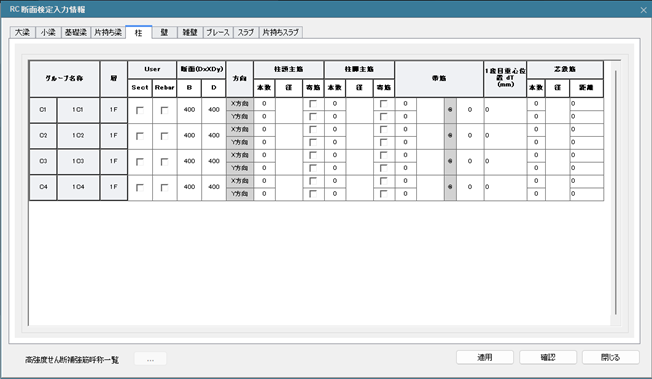Click 柱頭主筋 本数 cell for C1 X方向
Image resolution: width=652 pixels, height=379 pixels.
tap(264, 104)
